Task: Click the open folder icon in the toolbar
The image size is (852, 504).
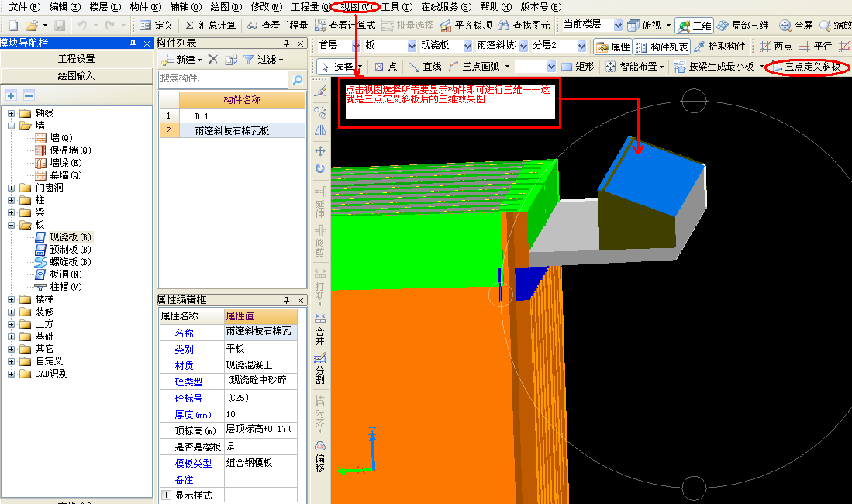Action: (x=32, y=26)
